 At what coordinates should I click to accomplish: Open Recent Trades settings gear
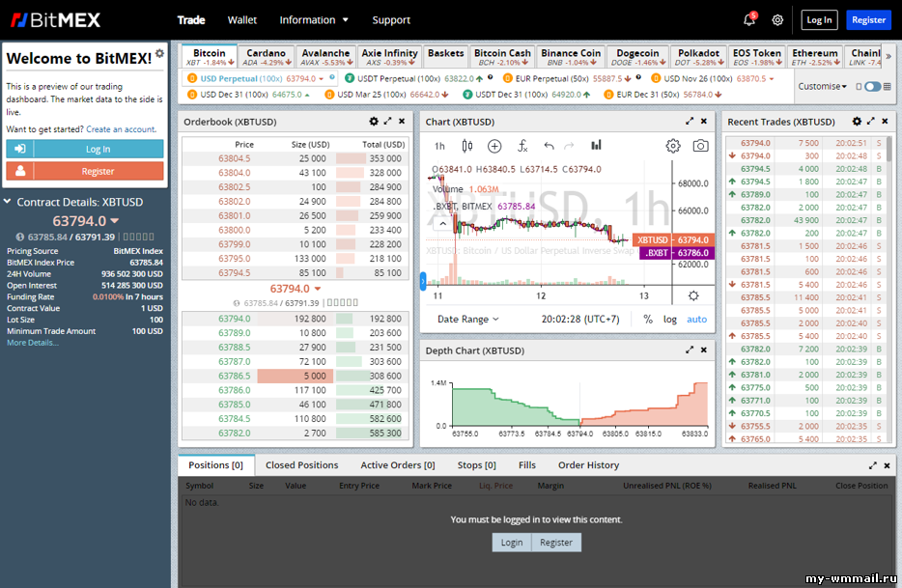858,122
